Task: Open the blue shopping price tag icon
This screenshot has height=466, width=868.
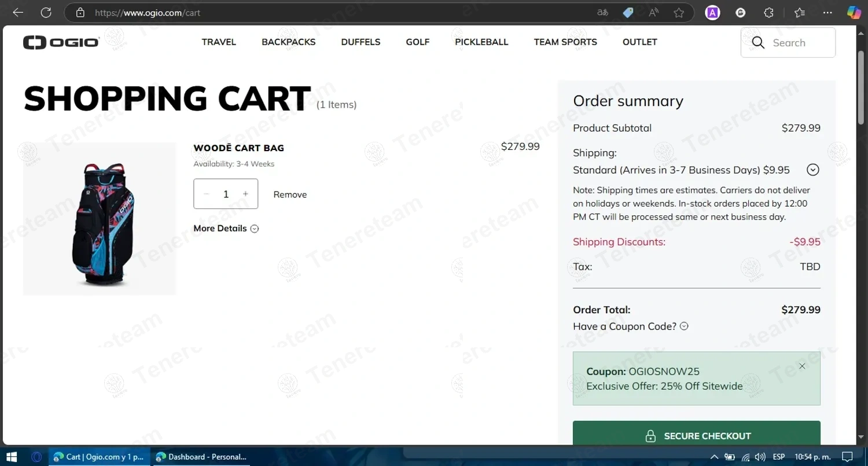Action: pyautogui.click(x=628, y=12)
